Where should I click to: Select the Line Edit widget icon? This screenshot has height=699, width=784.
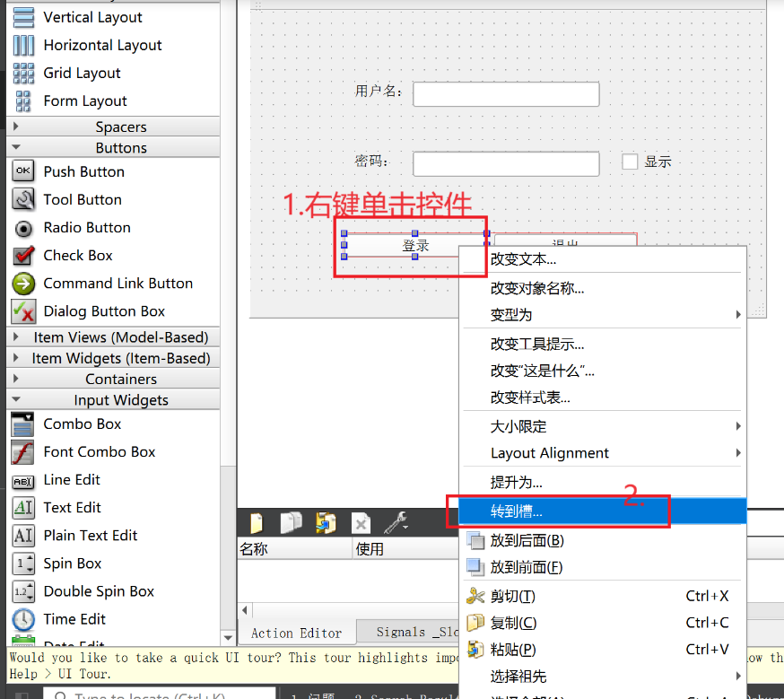22,479
